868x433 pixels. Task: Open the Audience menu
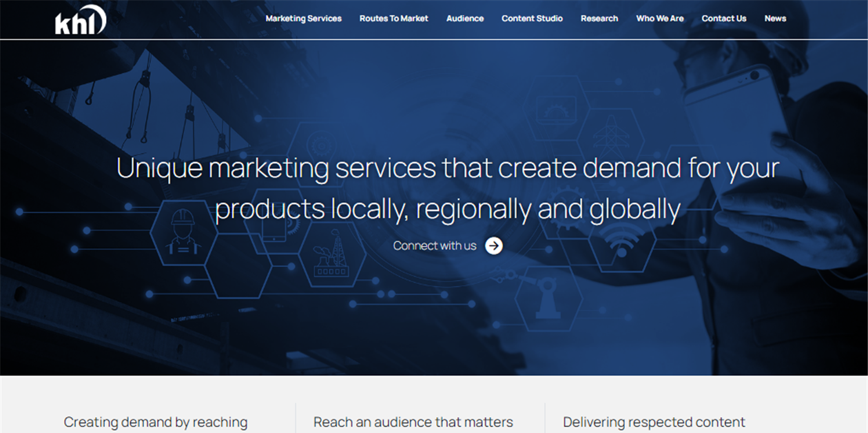(465, 19)
